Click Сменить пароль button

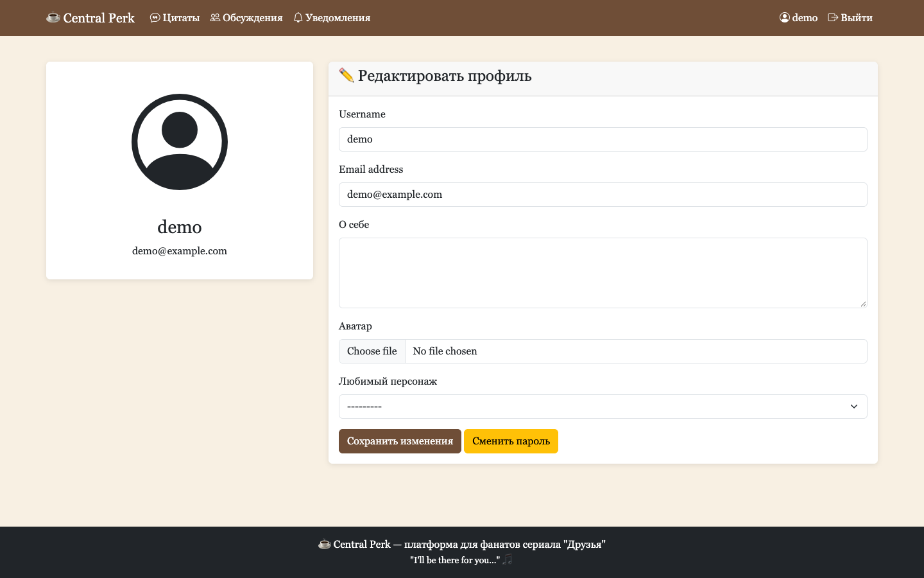(511, 441)
